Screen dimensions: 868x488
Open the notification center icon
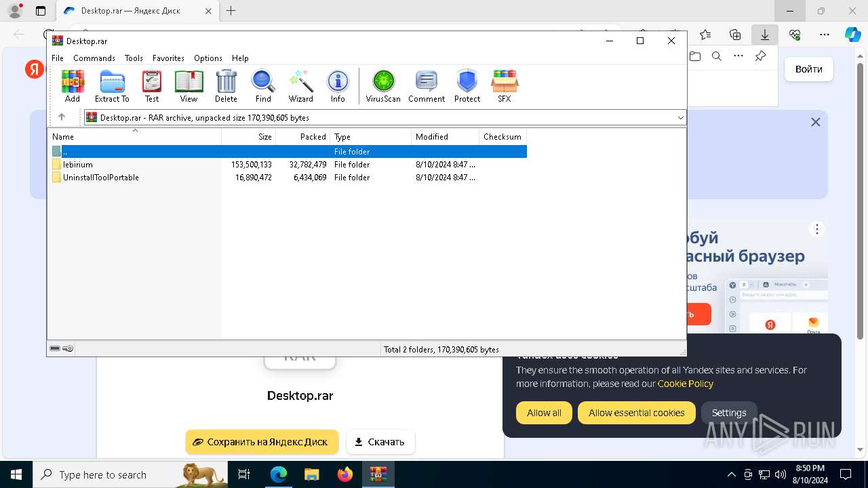(x=846, y=474)
